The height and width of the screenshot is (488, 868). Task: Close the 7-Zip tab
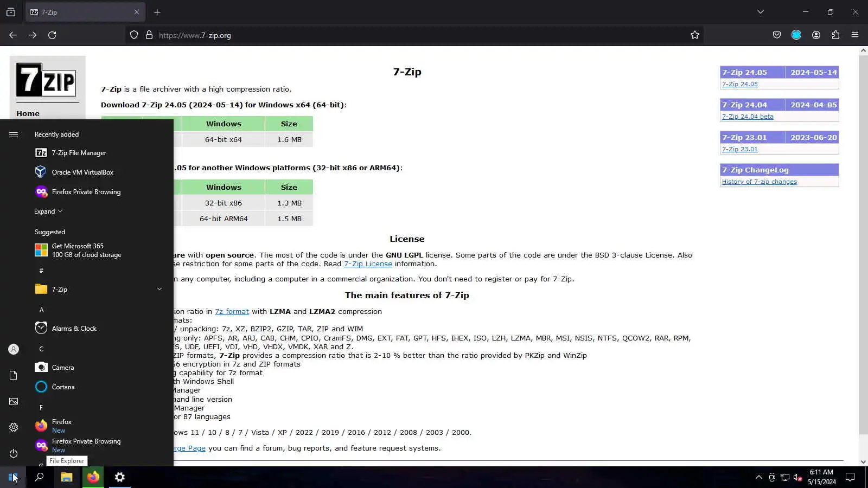click(137, 12)
